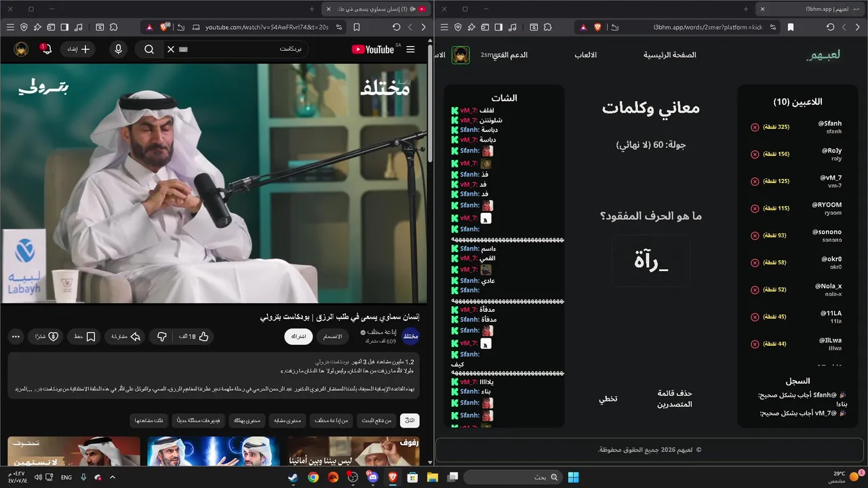This screenshot has height=488, width=868.
Task: Expand the description with المزيد
Action: (x=22, y=389)
